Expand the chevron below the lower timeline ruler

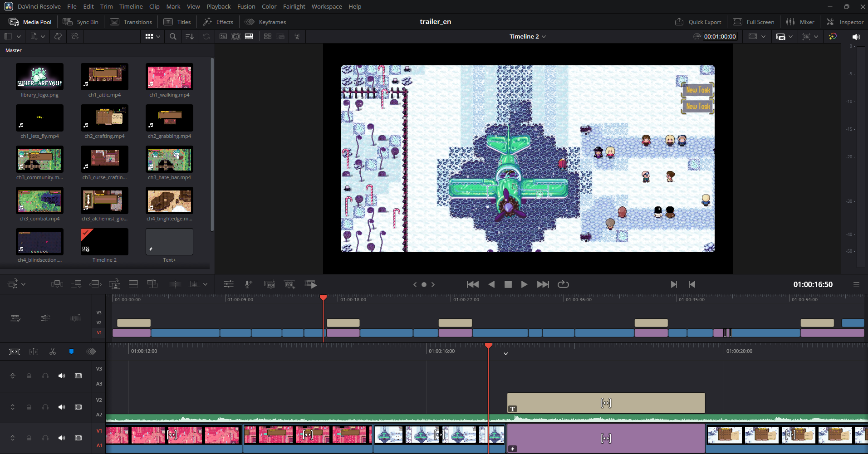[506, 354]
